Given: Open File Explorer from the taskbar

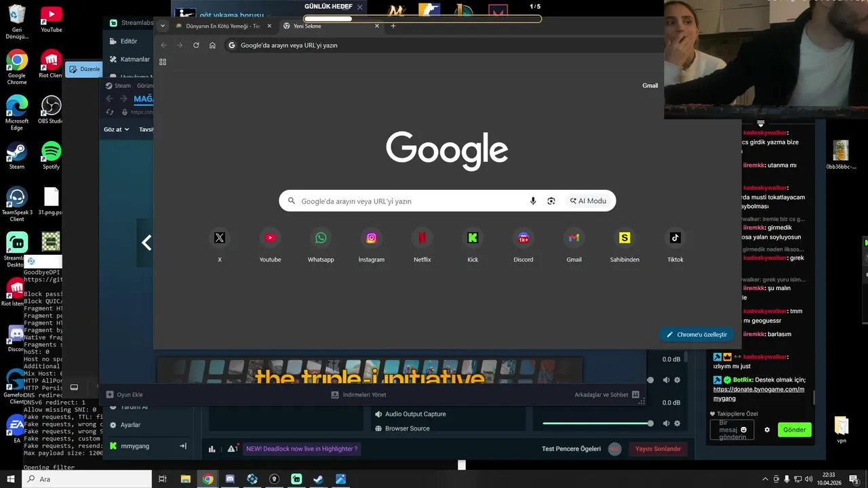Looking at the screenshot, I should coord(185,479).
